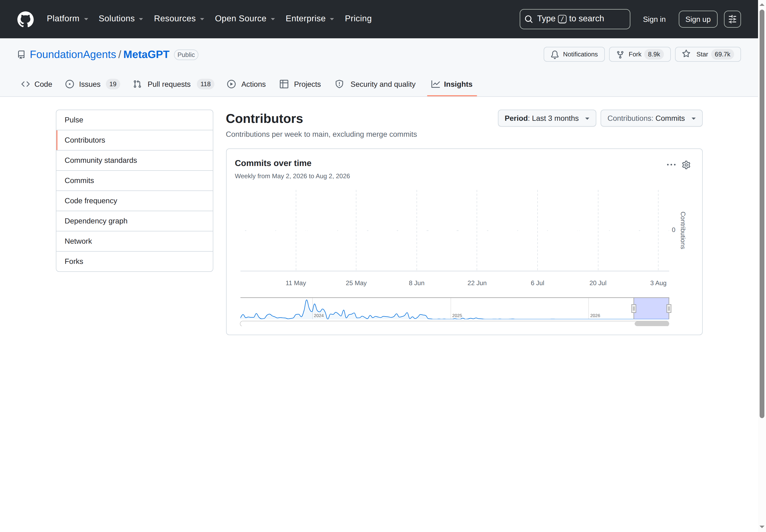The height and width of the screenshot is (532, 766).
Task: Click the right range handle on timeline
Action: point(668,309)
